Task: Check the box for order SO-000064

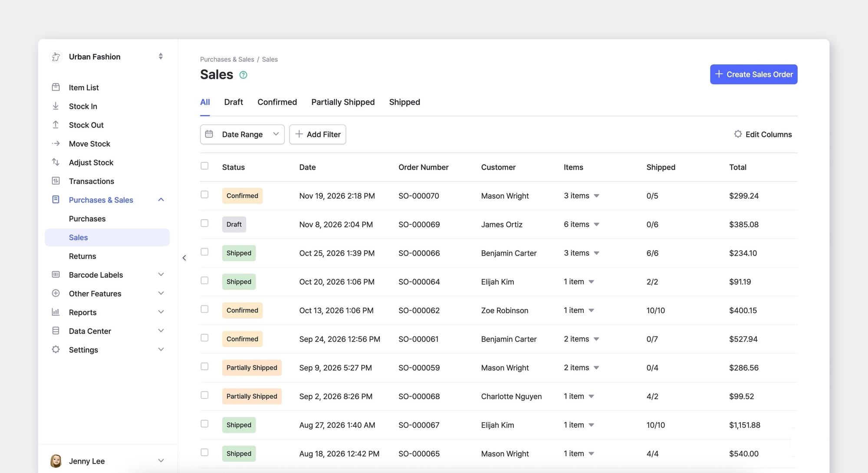Action: [x=204, y=280]
